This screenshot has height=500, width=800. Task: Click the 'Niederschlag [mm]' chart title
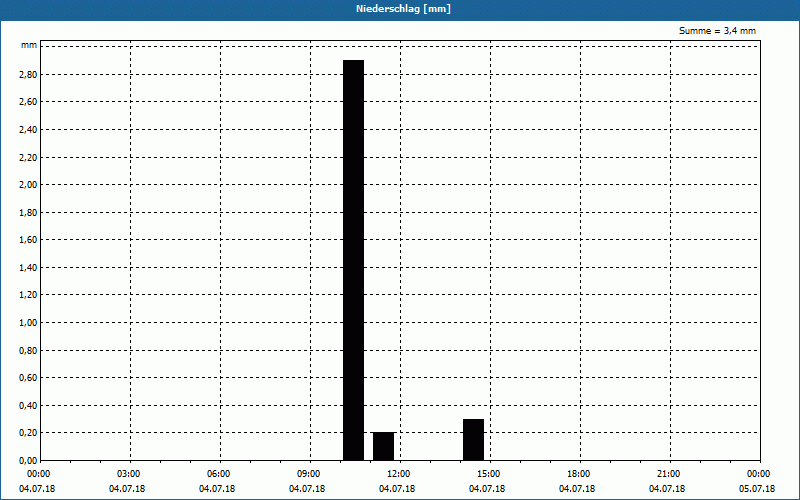coord(403,9)
